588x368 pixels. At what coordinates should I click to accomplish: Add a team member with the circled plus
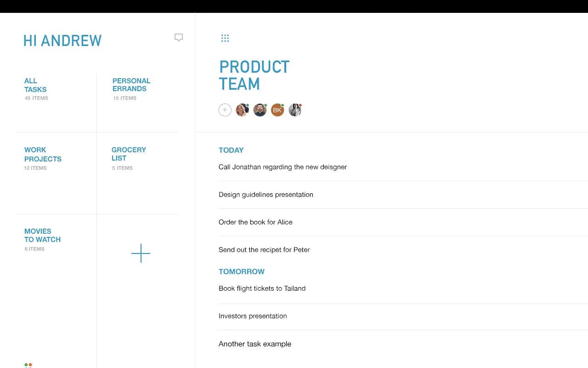click(x=225, y=110)
